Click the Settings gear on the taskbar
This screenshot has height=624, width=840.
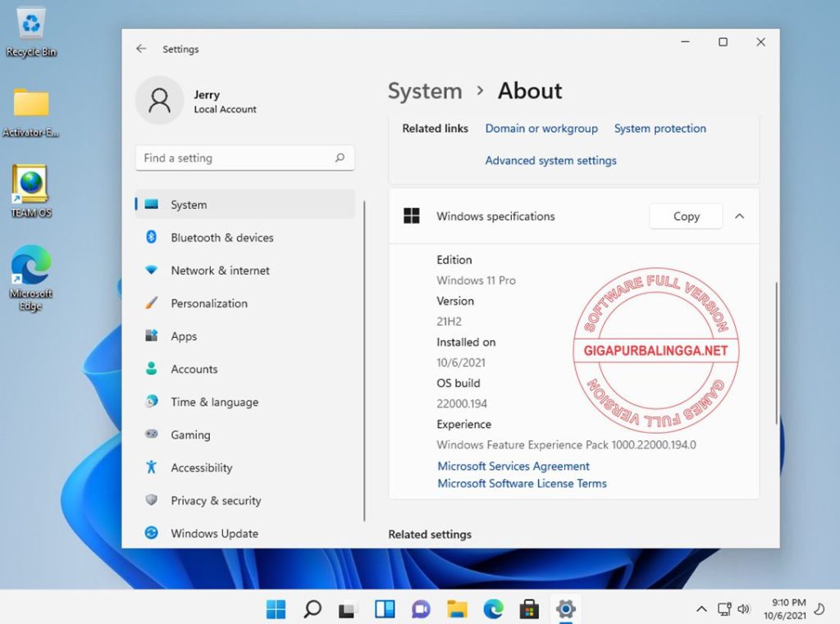tap(566, 608)
